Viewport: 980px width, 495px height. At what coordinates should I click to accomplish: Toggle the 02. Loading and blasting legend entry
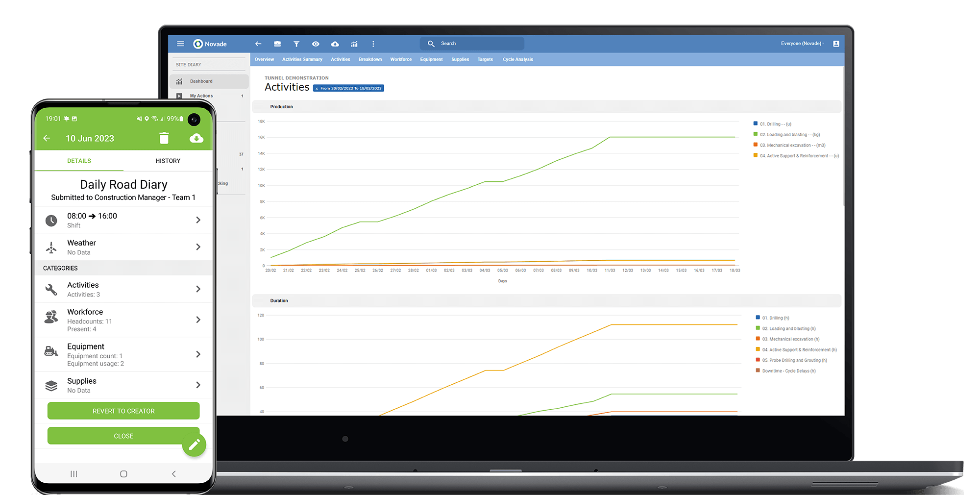786,134
